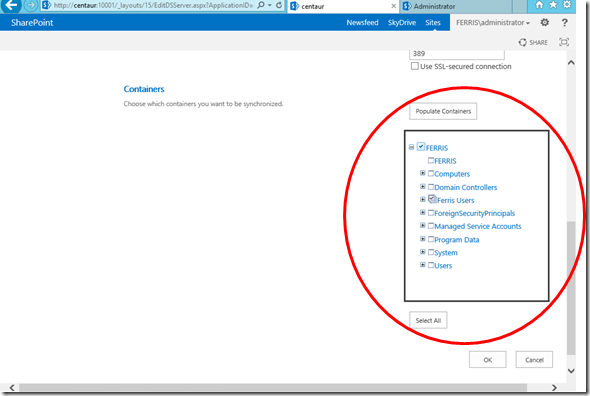Confirm with the OK button
This screenshot has width=590, height=396.
click(x=488, y=360)
